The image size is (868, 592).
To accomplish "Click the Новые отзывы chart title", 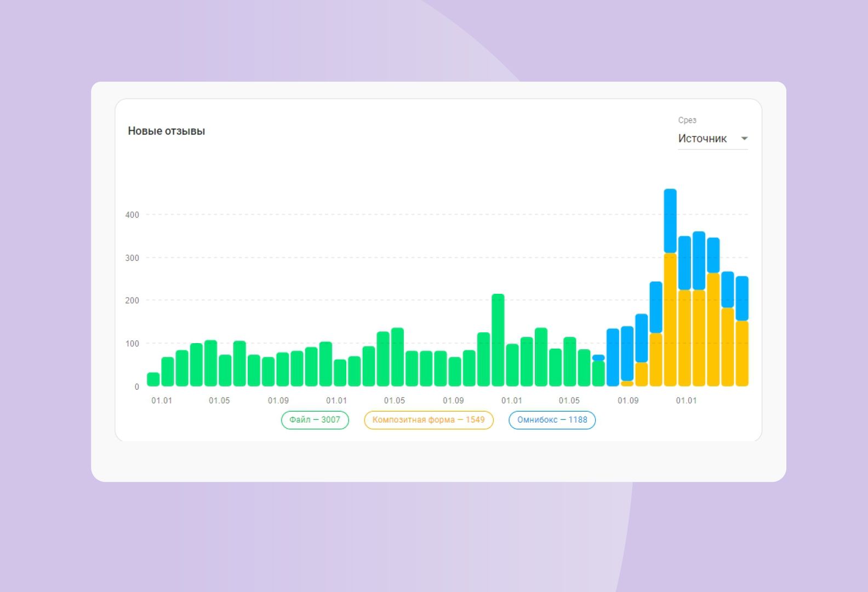I will tap(167, 131).
